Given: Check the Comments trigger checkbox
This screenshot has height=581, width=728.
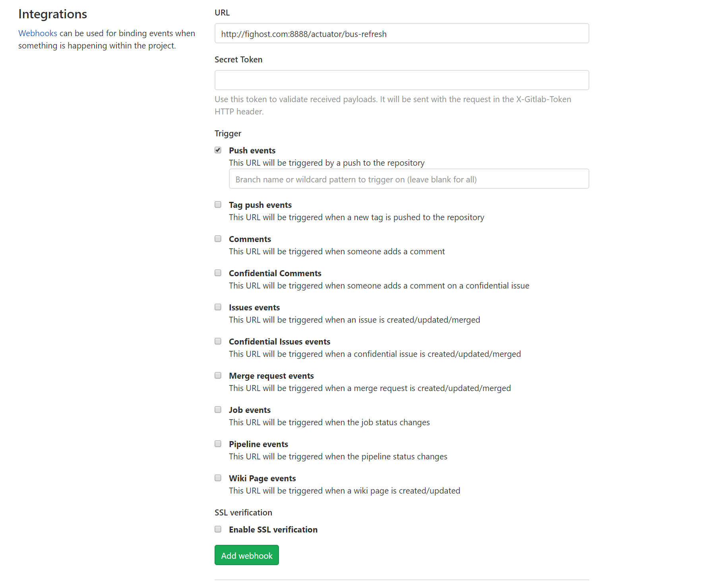Looking at the screenshot, I should point(218,238).
